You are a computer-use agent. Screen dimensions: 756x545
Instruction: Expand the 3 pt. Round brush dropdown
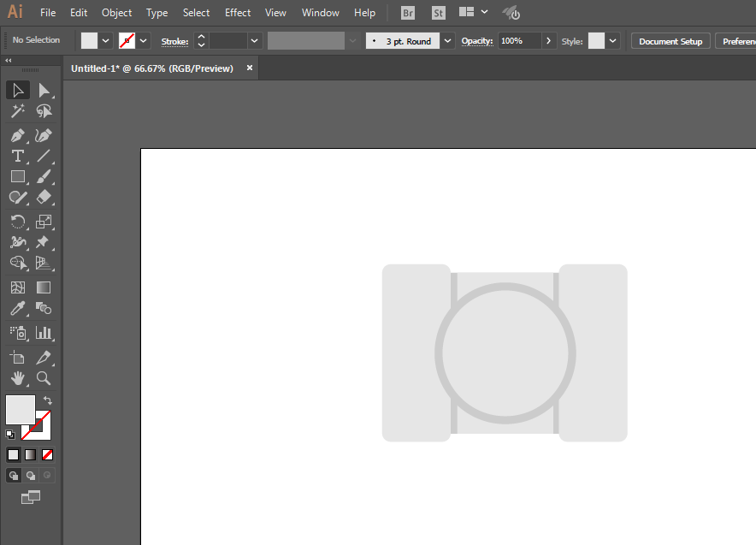coord(447,41)
